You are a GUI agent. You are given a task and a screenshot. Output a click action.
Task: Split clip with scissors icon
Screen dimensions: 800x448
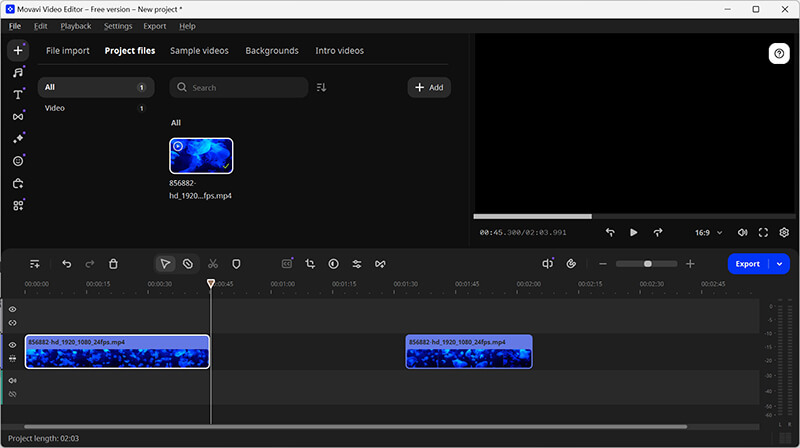[213, 264]
